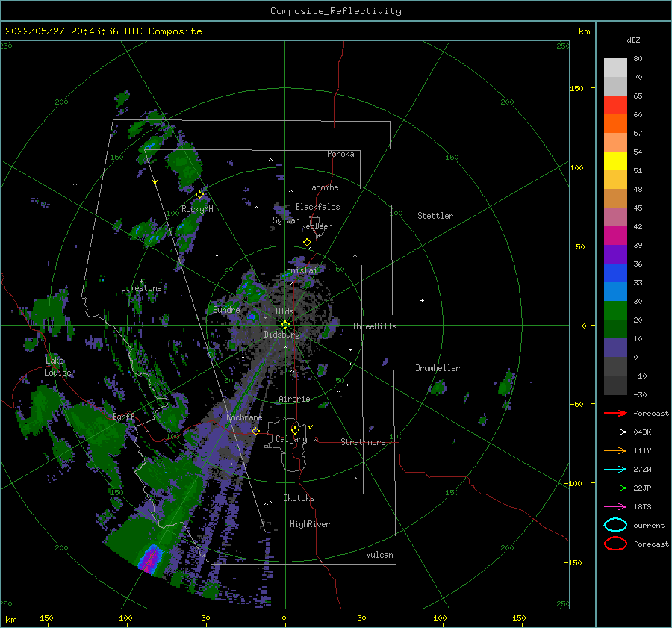Click the RockyMH label
The height and width of the screenshot is (628, 672).
[197, 209]
